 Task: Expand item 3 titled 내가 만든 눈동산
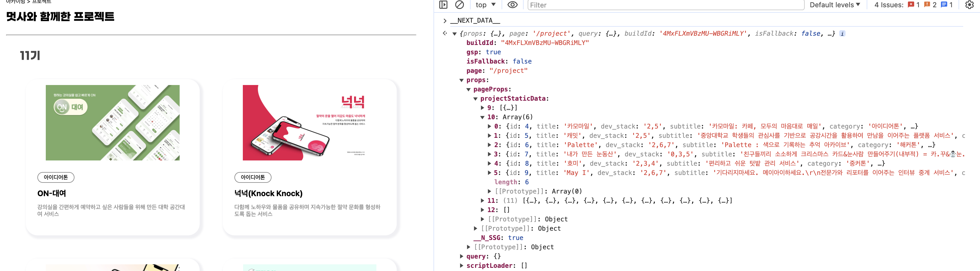pyautogui.click(x=489, y=154)
